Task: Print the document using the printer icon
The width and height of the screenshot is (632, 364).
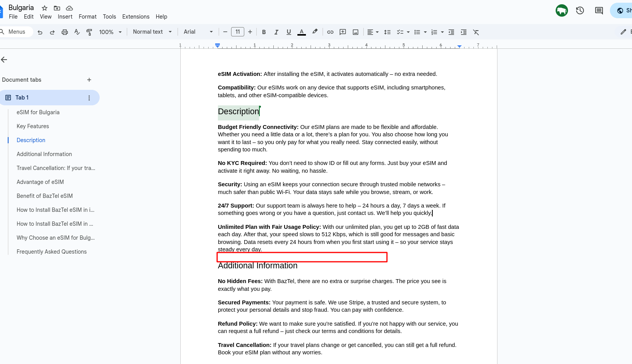Action: 65,32
